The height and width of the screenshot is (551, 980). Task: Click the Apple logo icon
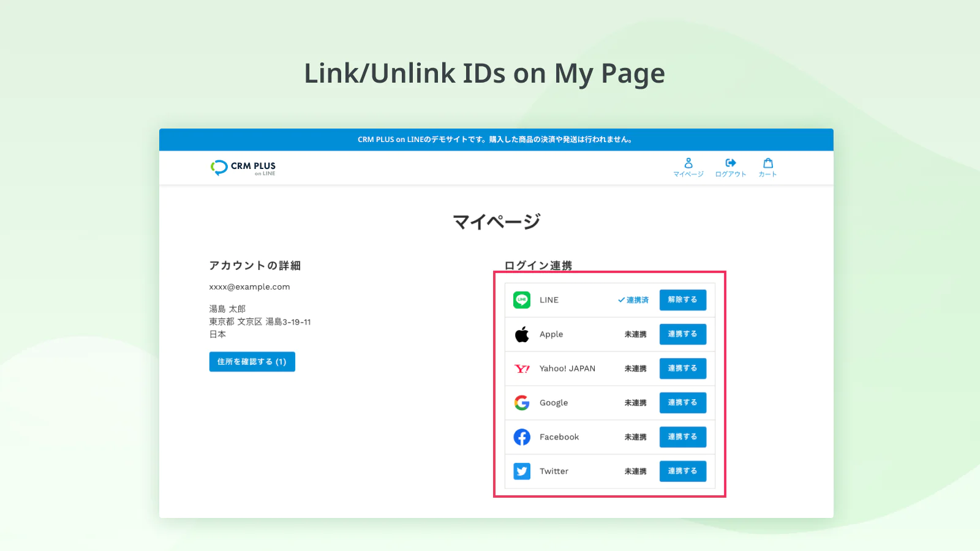click(522, 334)
